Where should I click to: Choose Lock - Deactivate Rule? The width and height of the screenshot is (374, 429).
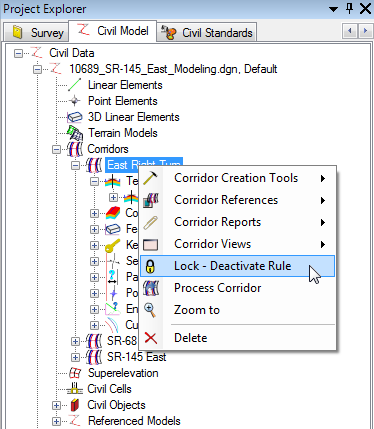(x=237, y=266)
